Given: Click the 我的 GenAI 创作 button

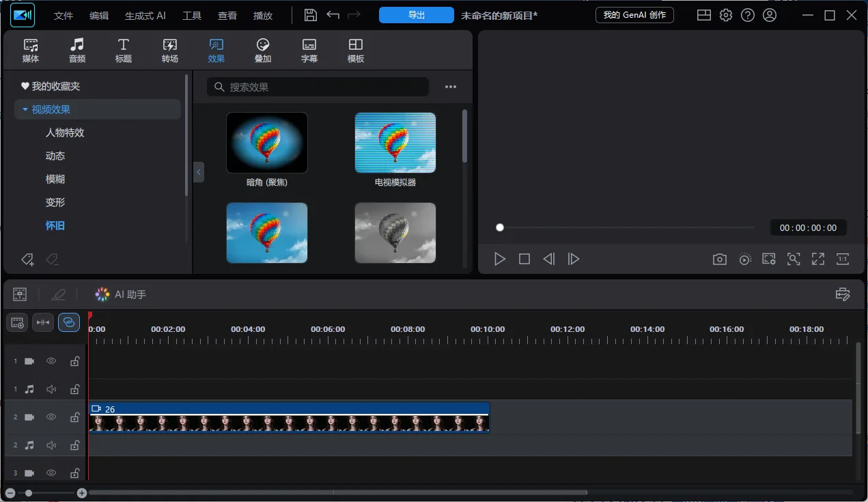Looking at the screenshot, I should (634, 15).
